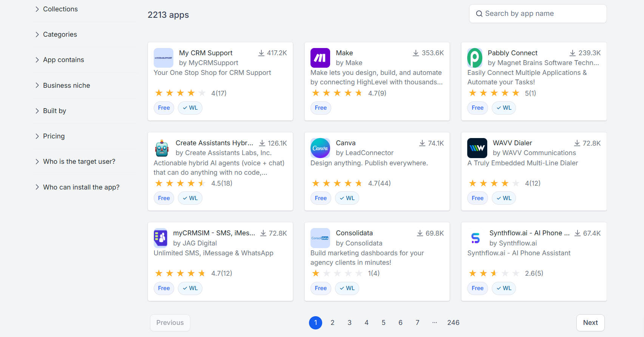Screen dimensions: 644x337
Task: Click the Make app purple logo
Action: point(320,58)
